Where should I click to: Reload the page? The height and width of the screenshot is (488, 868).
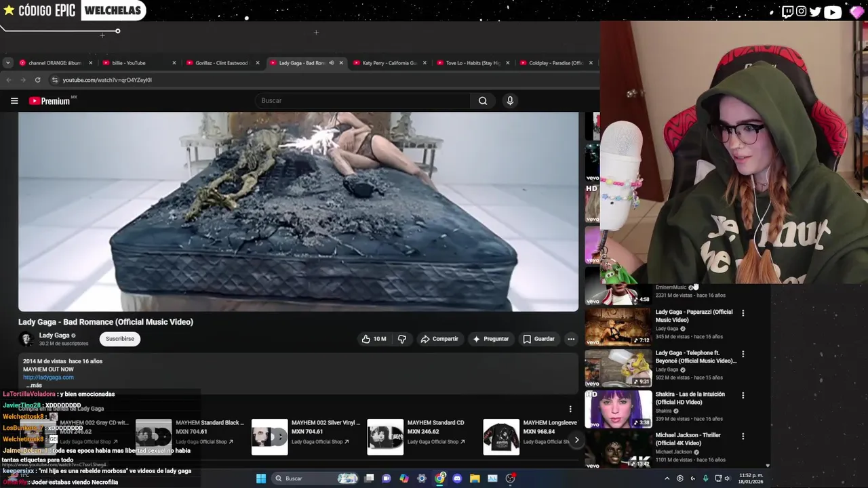(37, 80)
